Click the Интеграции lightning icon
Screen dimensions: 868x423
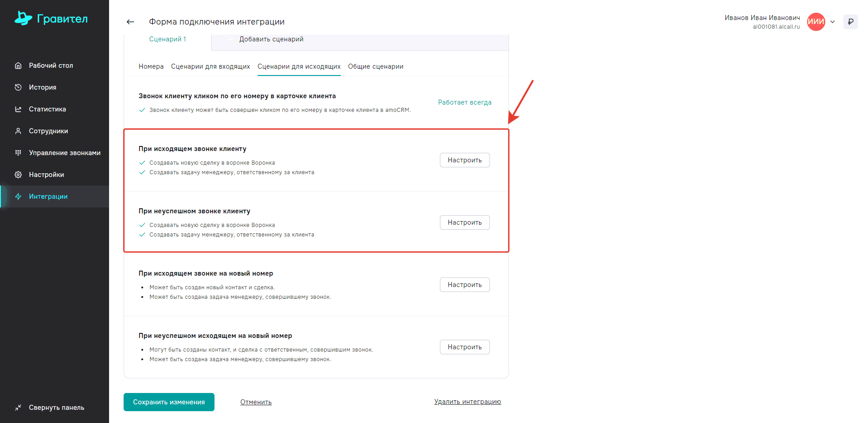tap(18, 196)
